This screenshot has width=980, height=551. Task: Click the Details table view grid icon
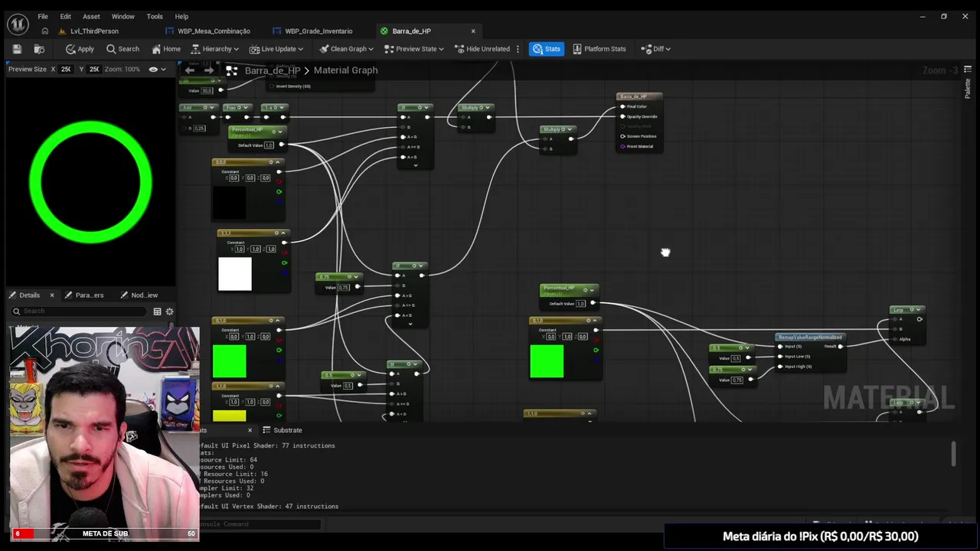[x=157, y=311]
